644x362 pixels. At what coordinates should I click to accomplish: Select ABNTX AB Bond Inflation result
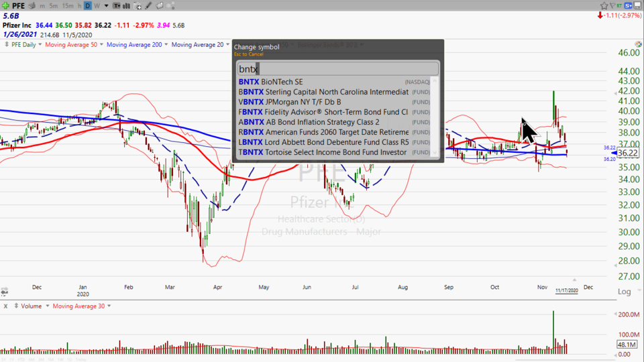coord(334,122)
